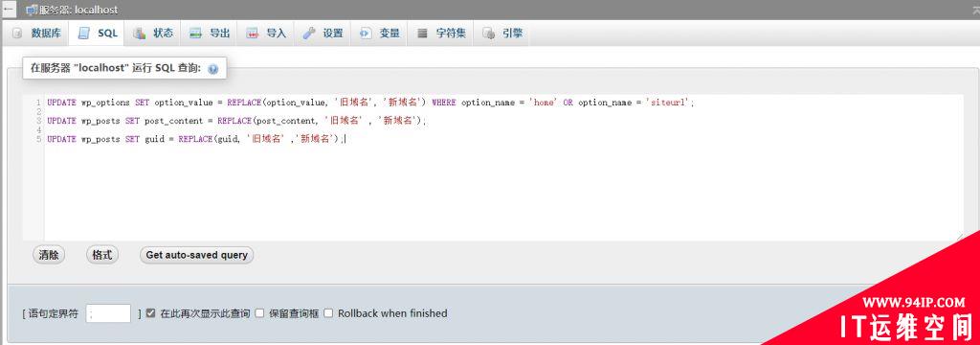
Task: Open the 设置 tab
Action: [x=323, y=34]
